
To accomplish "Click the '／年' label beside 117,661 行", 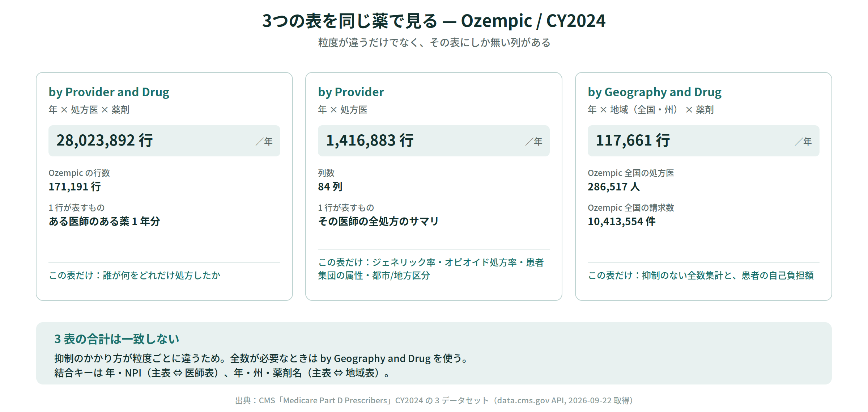I will (803, 142).
